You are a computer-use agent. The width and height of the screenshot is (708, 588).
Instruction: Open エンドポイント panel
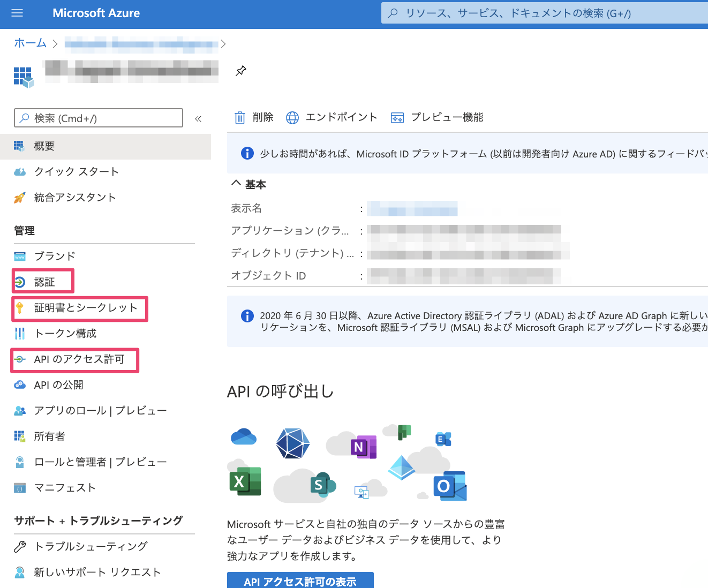click(332, 117)
